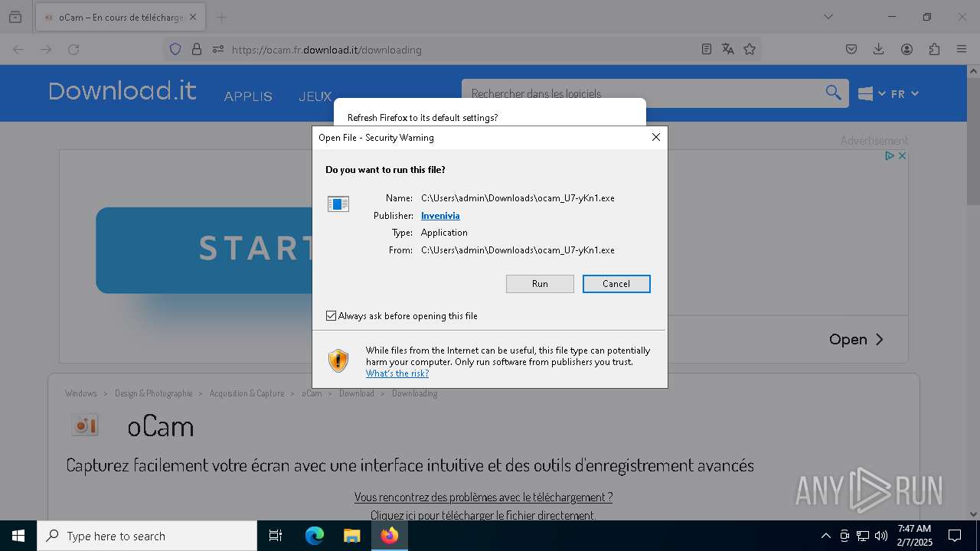Click the oCam breadcrumb link
This screenshot has height=551, width=980.
312,393
